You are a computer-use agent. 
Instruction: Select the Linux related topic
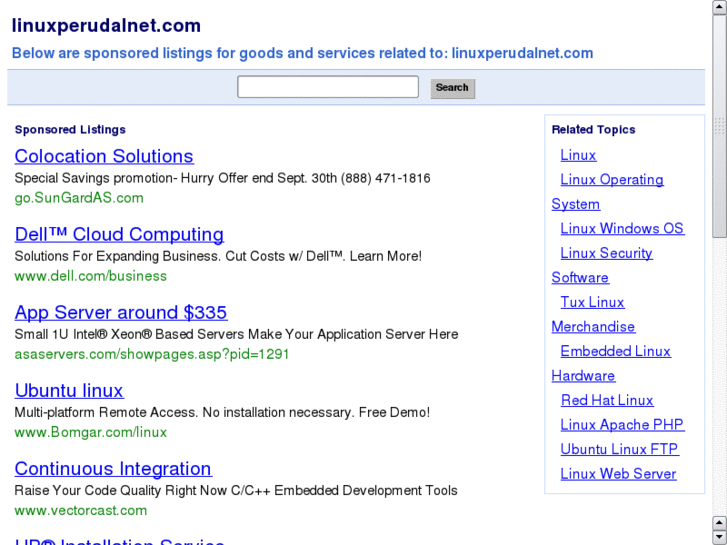pos(578,155)
